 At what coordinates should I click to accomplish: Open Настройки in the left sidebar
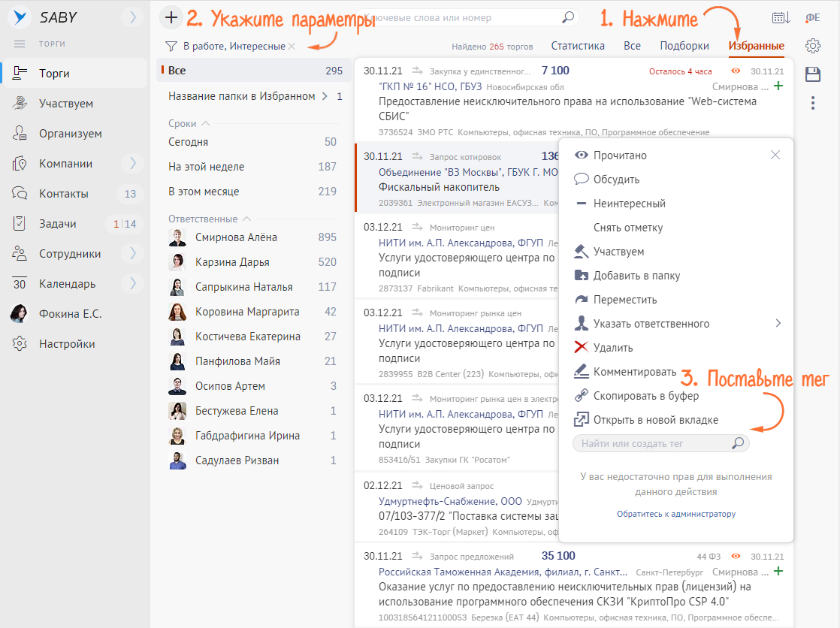pyautogui.click(x=67, y=344)
